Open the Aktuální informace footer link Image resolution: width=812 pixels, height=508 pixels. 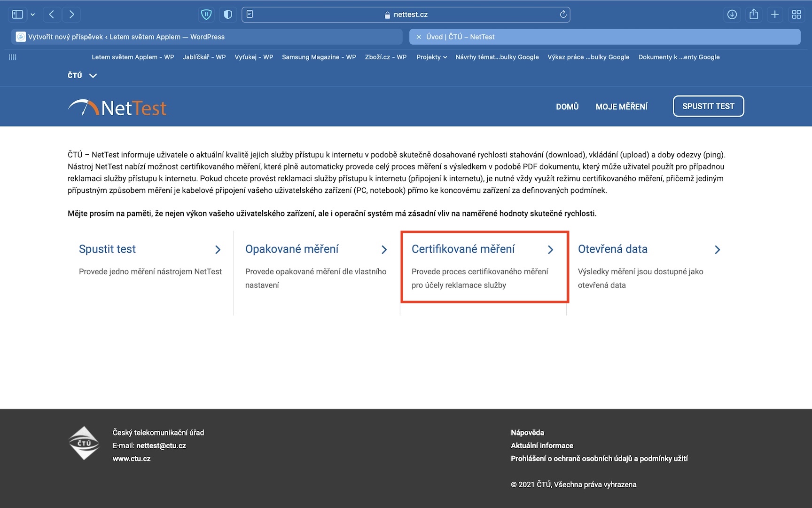click(x=542, y=445)
